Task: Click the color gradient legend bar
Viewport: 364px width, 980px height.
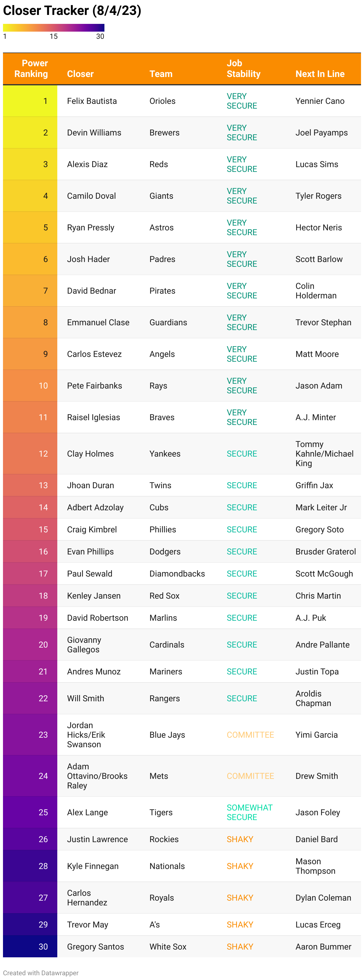Action: click(54, 28)
